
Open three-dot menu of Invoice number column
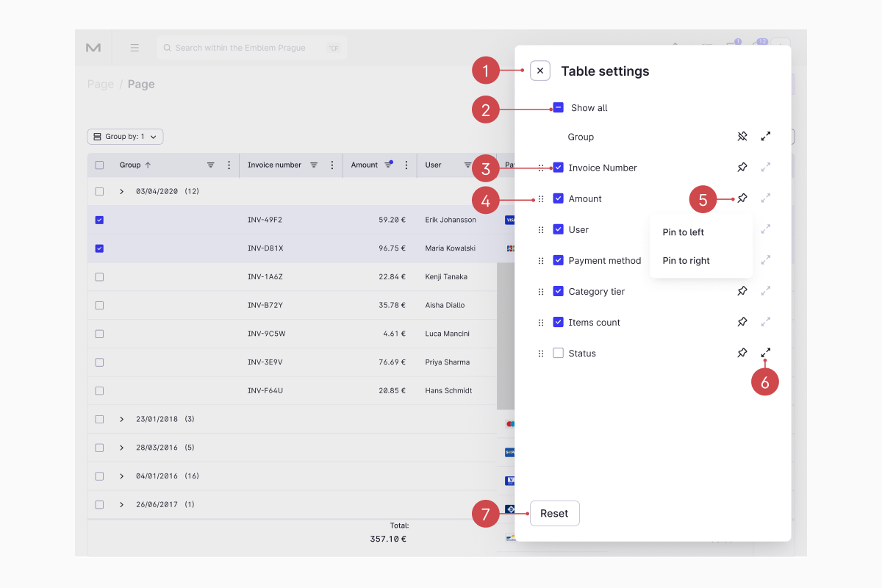332,165
